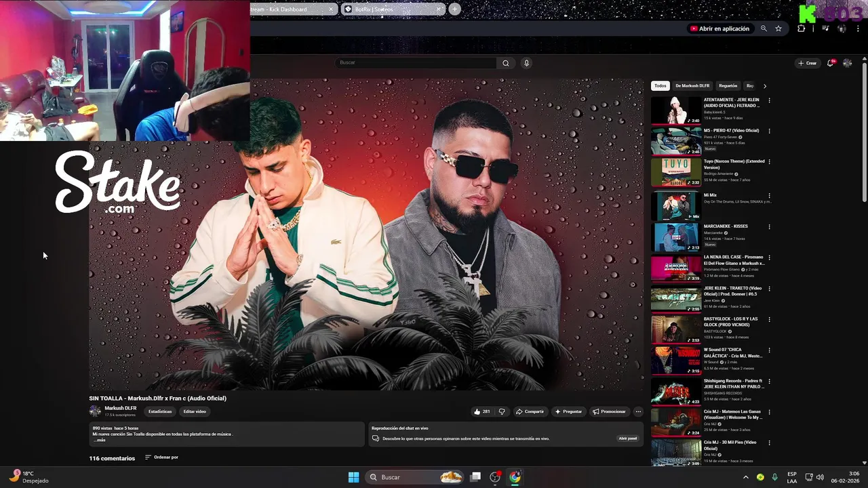Open Windows Start menu
This screenshot has width=868, height=488.
click(353, 477)
